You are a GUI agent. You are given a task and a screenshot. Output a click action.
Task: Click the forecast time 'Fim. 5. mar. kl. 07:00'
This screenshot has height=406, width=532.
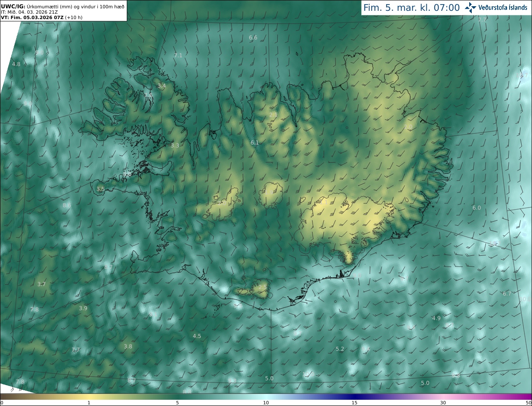click(411, 7)
